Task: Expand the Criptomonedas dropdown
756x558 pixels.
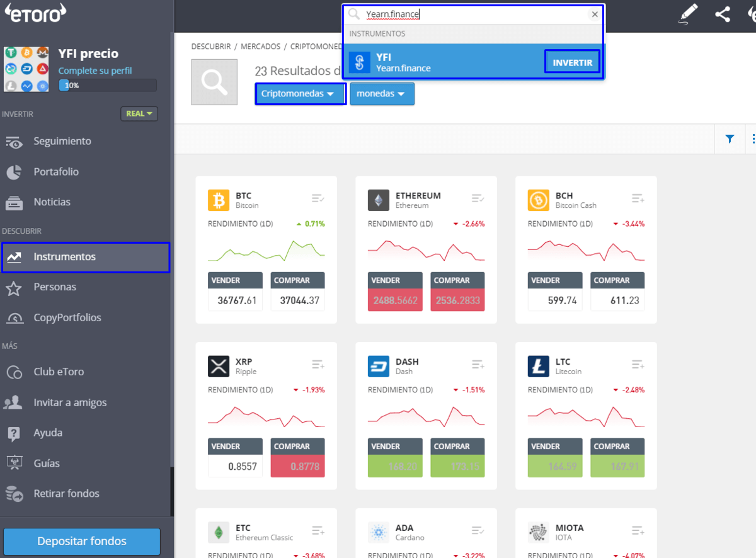Action: tap(301, 94)
